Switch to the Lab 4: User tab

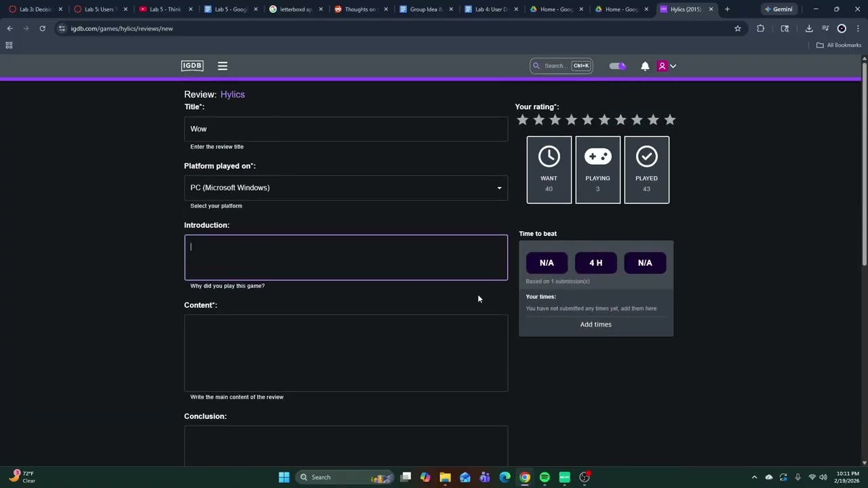tap(490, 9)
